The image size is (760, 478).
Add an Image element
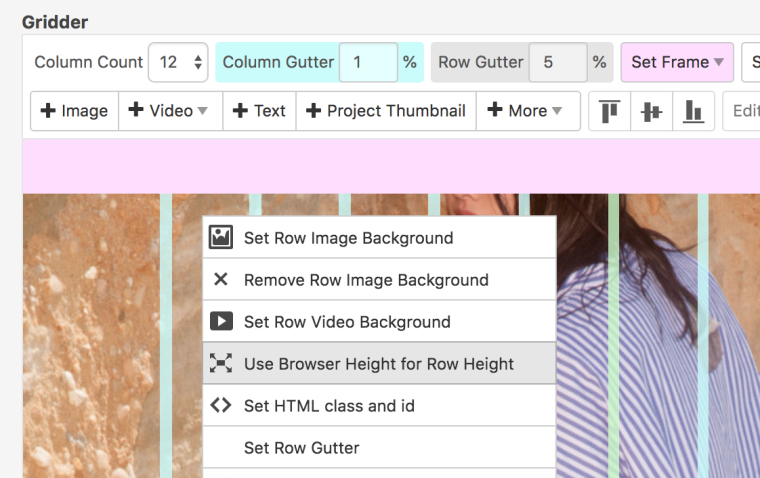coord(75,111)
